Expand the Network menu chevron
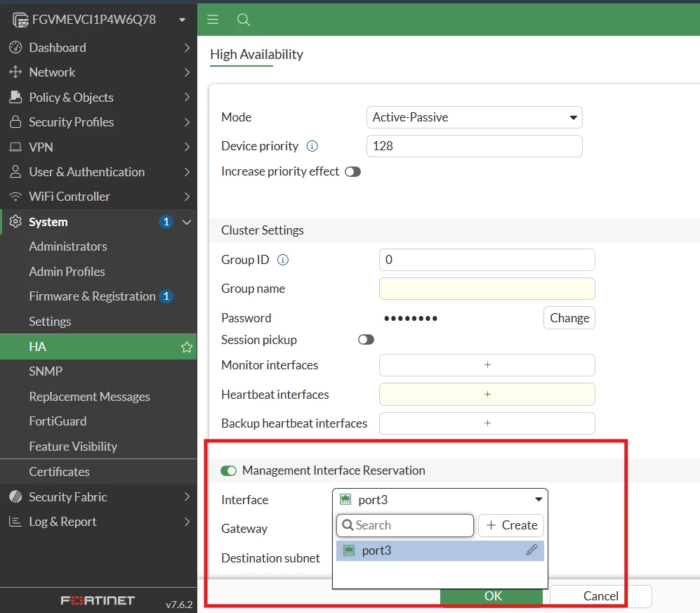The image size is (700, 613). pyautogui.click(x=187, y=72)
